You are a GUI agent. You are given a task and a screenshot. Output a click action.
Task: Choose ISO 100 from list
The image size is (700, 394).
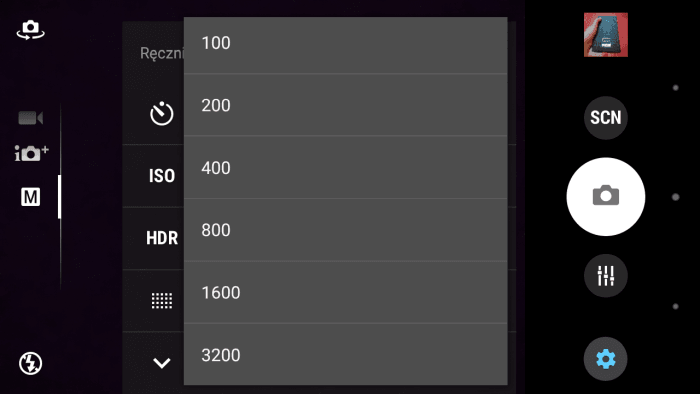coord(346,45)
